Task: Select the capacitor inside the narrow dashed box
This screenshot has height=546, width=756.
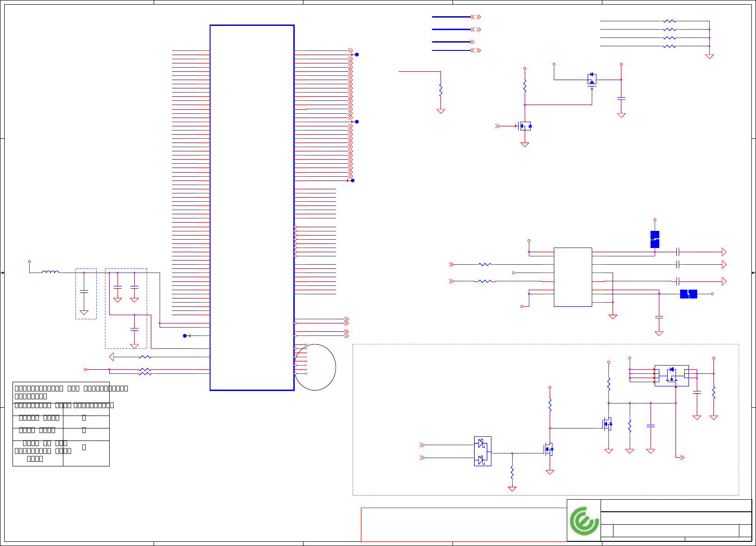Action: point(84,292)
